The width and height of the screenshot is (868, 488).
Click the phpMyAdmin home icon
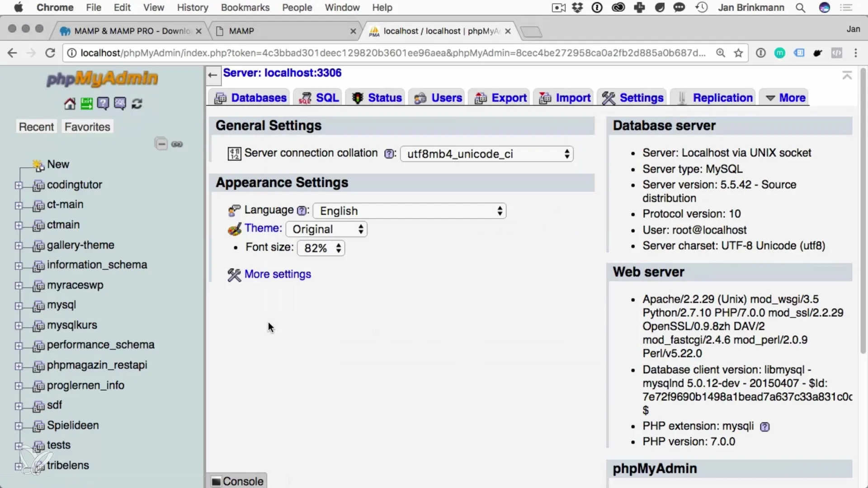[x=70, y=104]
